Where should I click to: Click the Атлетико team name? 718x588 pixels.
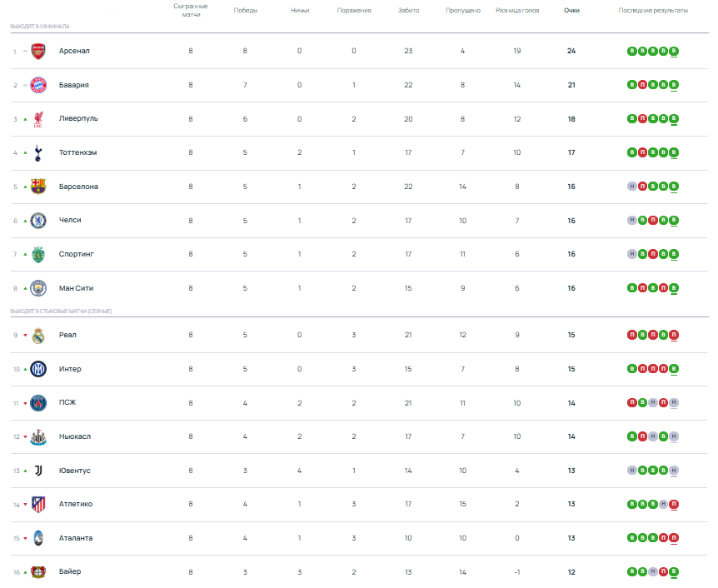click(76, 504)
